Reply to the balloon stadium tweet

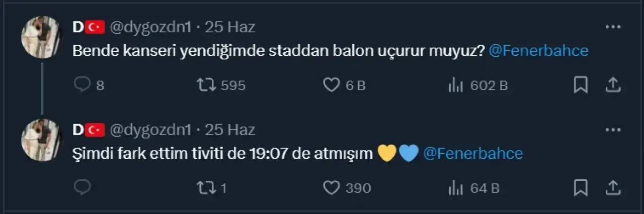[82, 85]
